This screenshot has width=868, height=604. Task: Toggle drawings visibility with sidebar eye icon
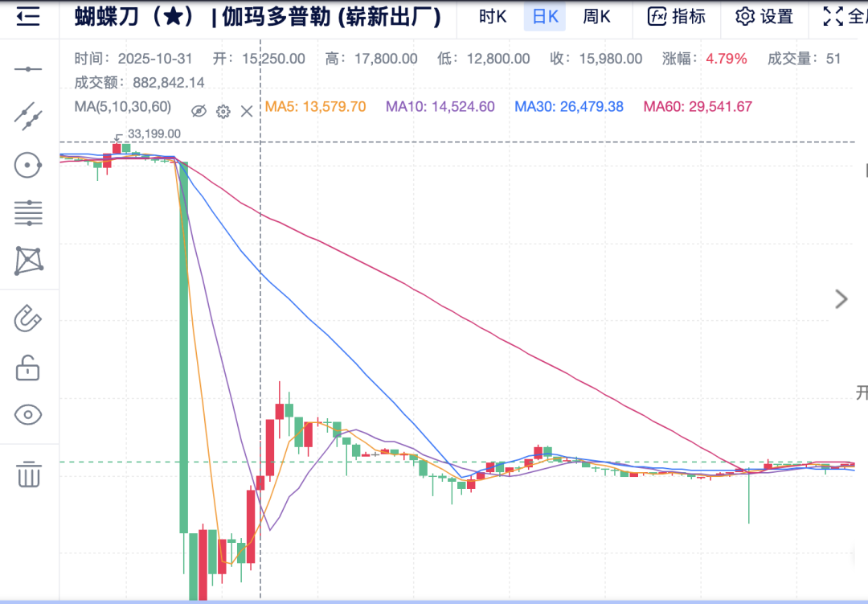click(27, 414)
